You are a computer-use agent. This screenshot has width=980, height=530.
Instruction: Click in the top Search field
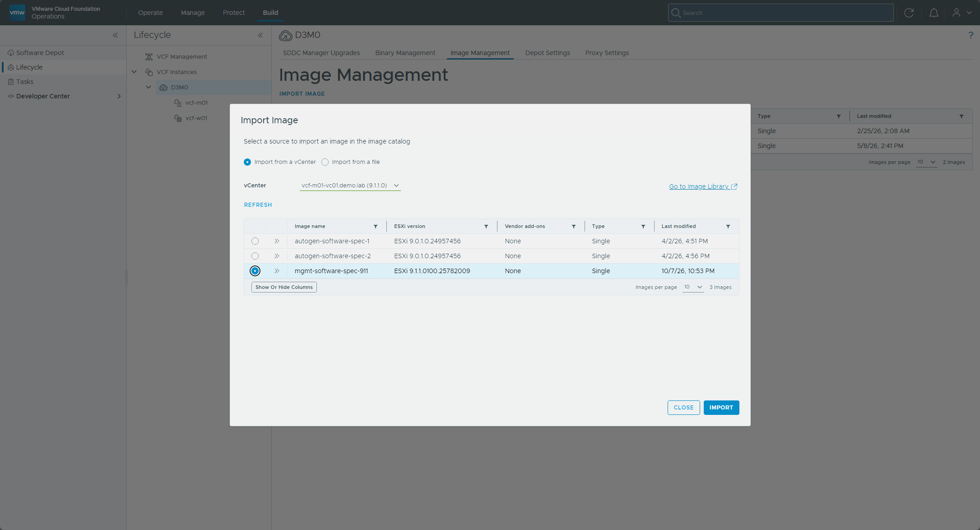point(781,13)
